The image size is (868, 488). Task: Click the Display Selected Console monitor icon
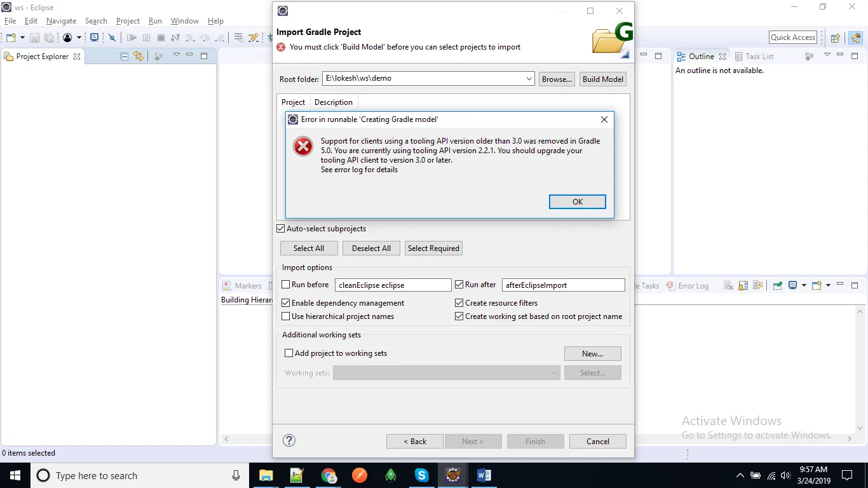[792, 286]
